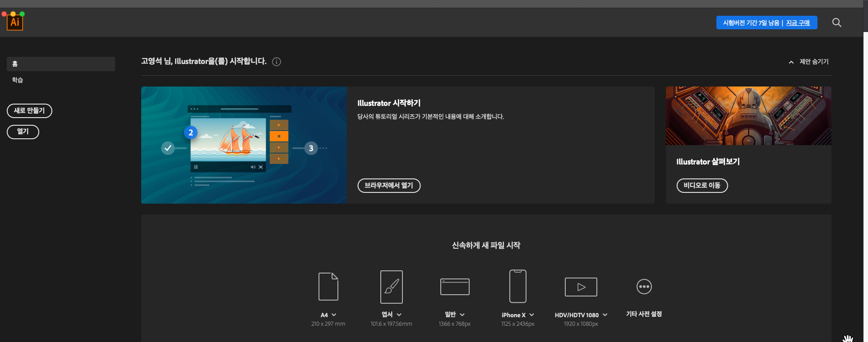Expand the iPhone X preset dropdown arrow
The width and height of the screenshot is (868, 342).
(532, 315)
